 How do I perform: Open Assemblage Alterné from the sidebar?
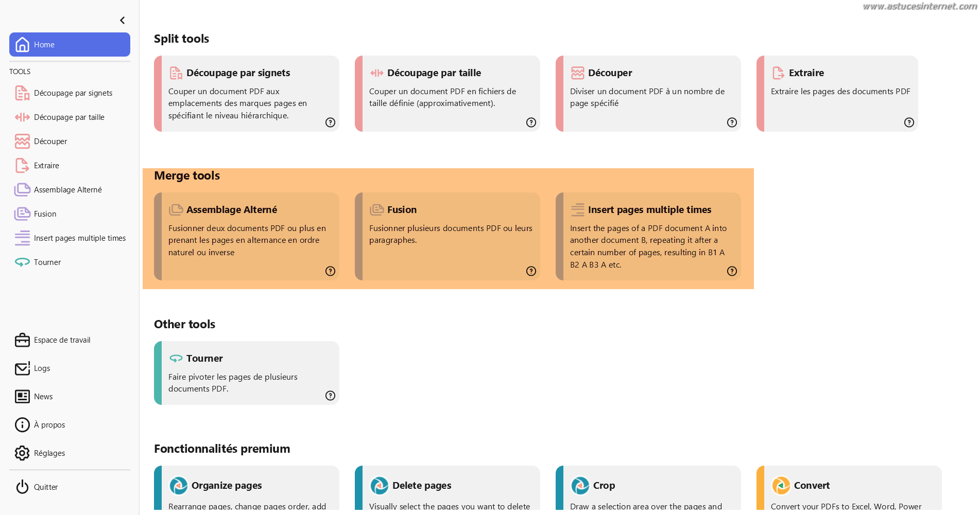tap(67, 190)
